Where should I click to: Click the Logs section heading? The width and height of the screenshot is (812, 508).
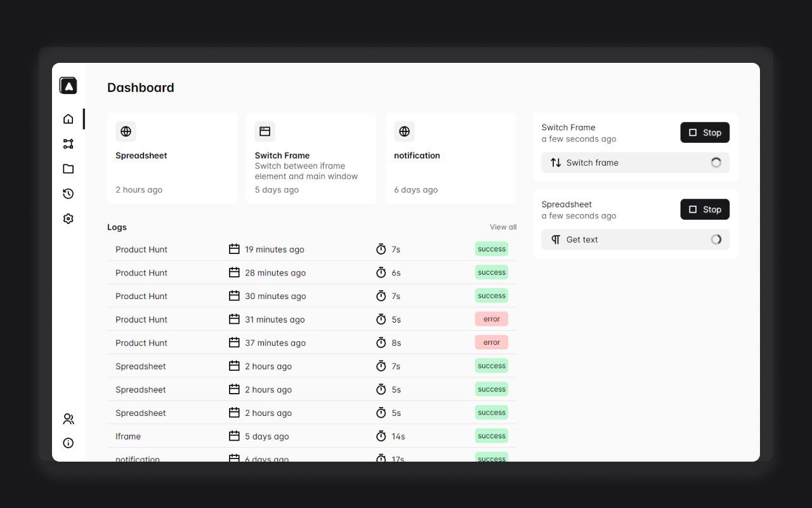click(117, 227)
